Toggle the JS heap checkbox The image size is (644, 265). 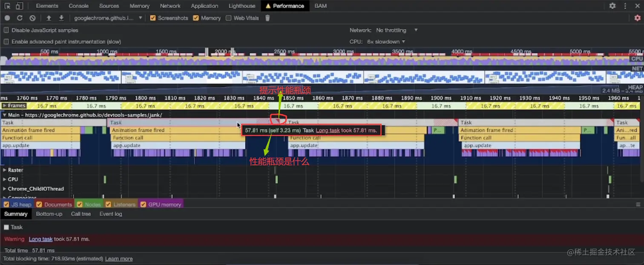[x=6, y=205]
